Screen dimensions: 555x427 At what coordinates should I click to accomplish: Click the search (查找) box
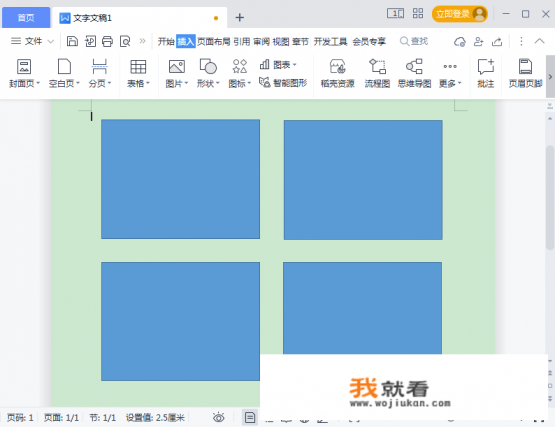pos(414,41)
